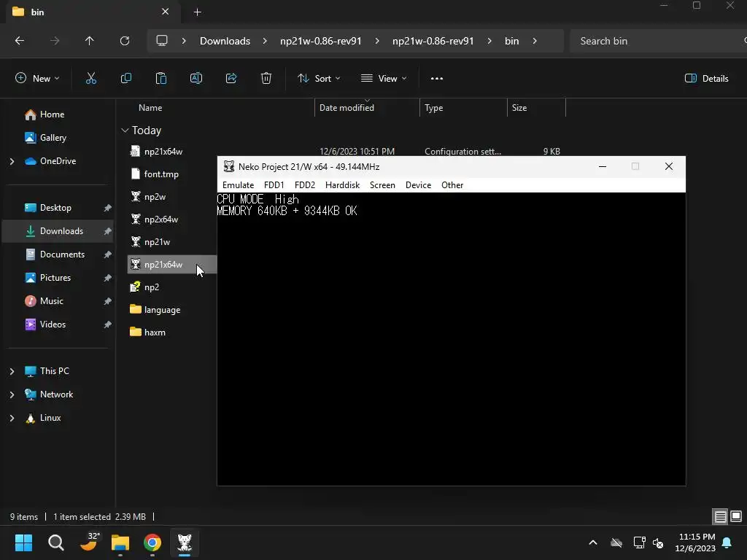Open the Screen menu

point(382,184)
